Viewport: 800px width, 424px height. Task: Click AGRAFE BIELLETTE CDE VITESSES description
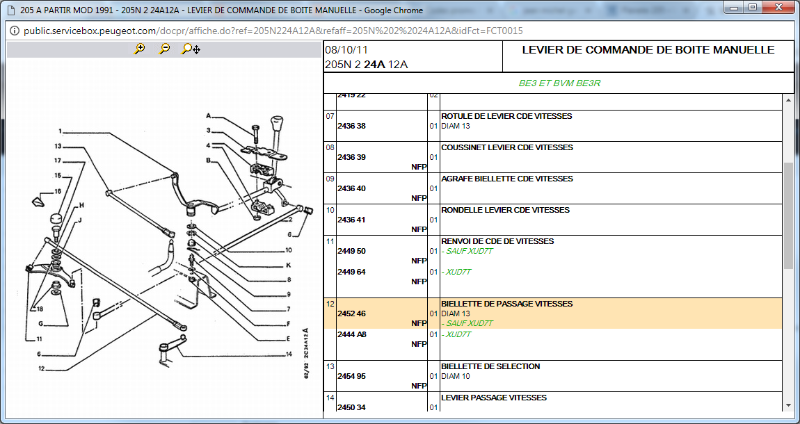pos(507,179)
